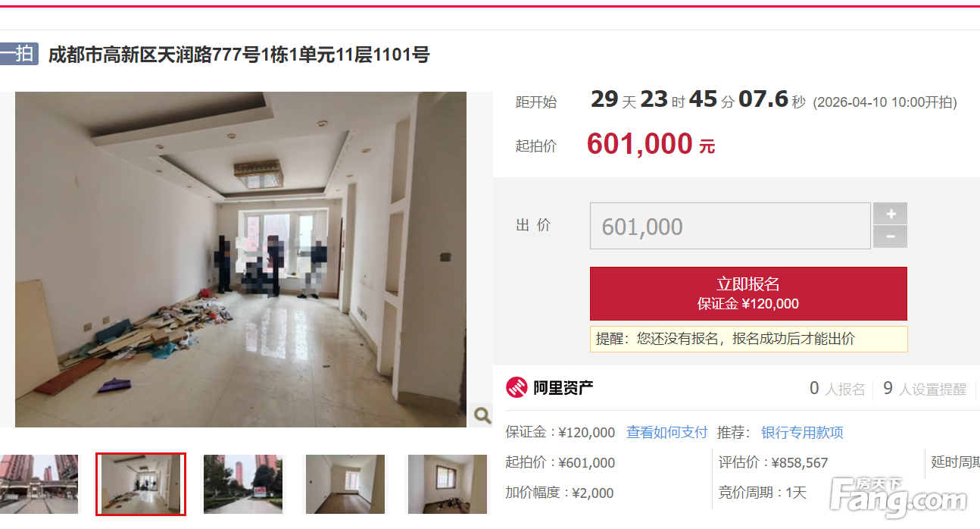980x529 pixels.
Task: Click the 阿里资产 text label
Action: click(x=563, y=388)
